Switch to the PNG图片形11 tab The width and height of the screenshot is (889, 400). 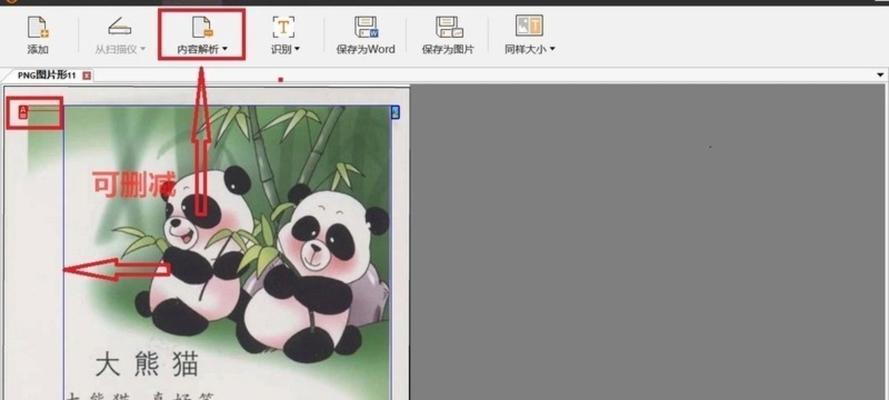[46, 75]
